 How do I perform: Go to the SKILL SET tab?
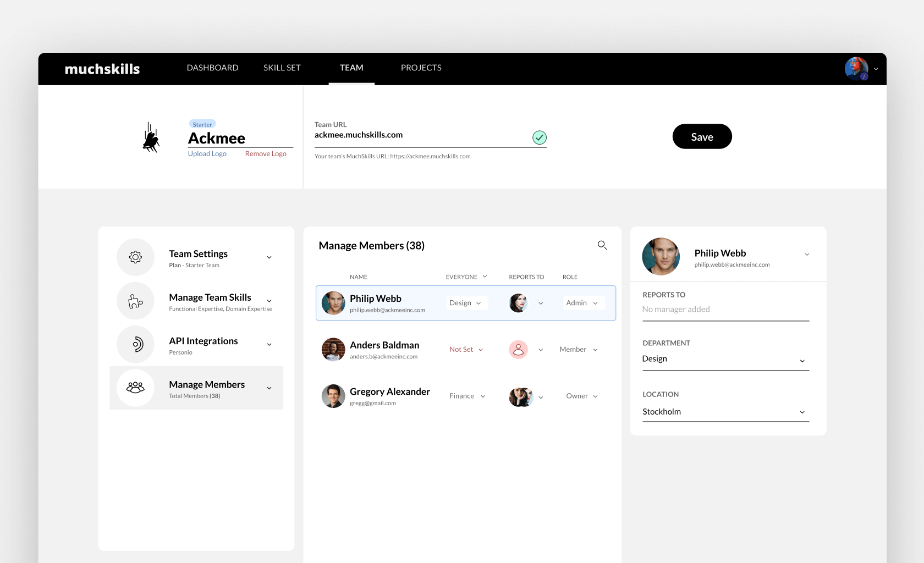[x=282, y=68]
